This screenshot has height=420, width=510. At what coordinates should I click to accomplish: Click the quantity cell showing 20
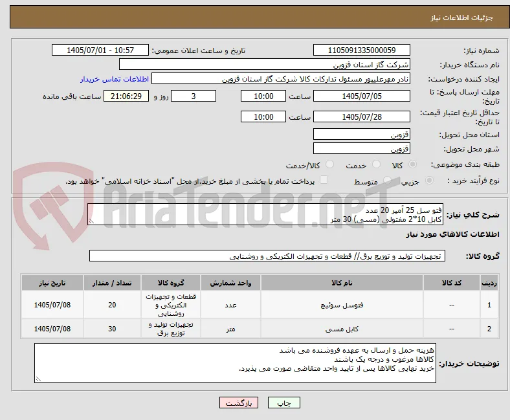point(112,305)
